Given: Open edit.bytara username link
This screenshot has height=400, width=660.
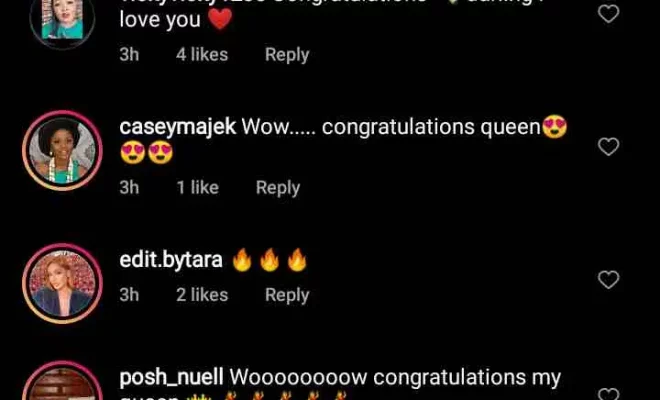Looking at the screenshot, I should [x=171, y=260].
